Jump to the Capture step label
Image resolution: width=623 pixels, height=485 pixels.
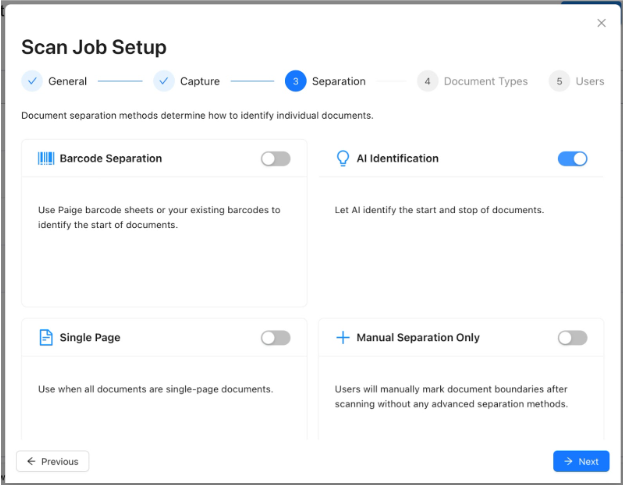200,81
